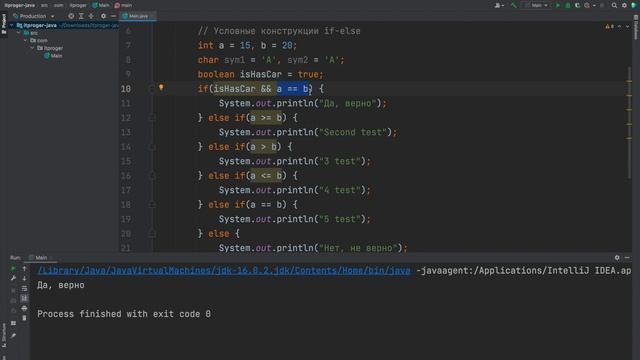640x360 pixels.
Task: Click the "Second test" string on line 13
Action: click(x=353, y=132)
